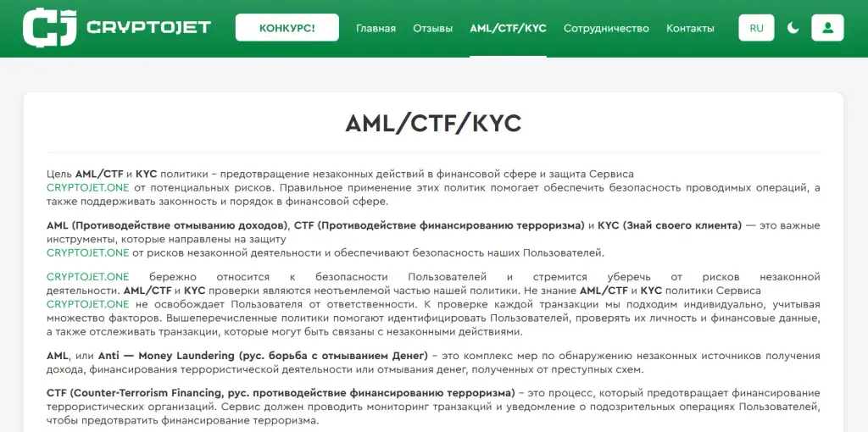This screenshot has width=868, height=432.
Task: Go to the Главная page
Action: [x=376, y=28]
